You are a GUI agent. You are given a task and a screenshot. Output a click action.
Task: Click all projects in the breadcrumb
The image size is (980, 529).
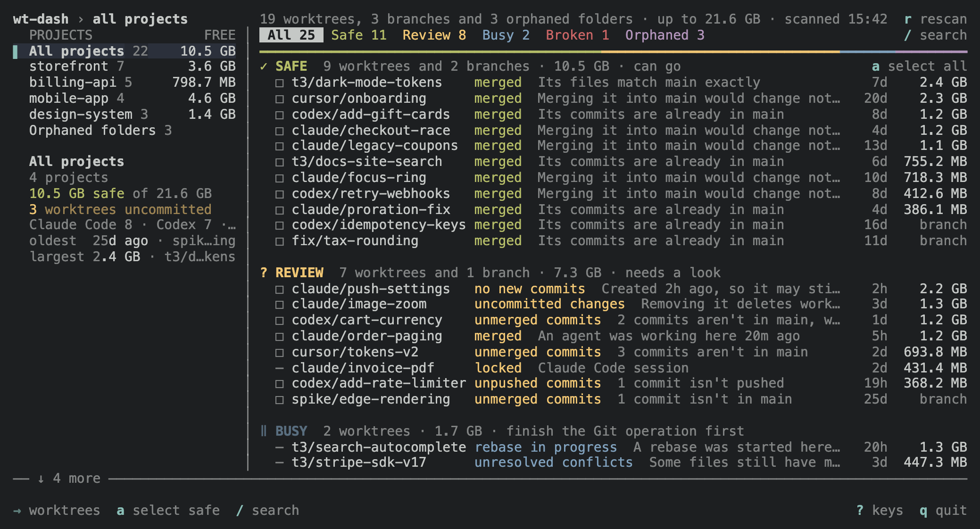[x=140, y=19]
